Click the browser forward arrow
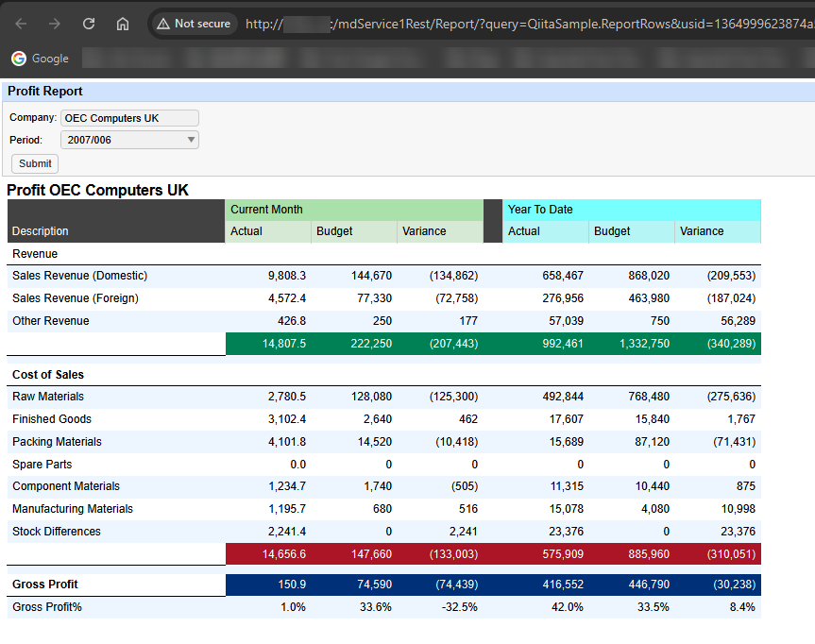 [55, 24]
